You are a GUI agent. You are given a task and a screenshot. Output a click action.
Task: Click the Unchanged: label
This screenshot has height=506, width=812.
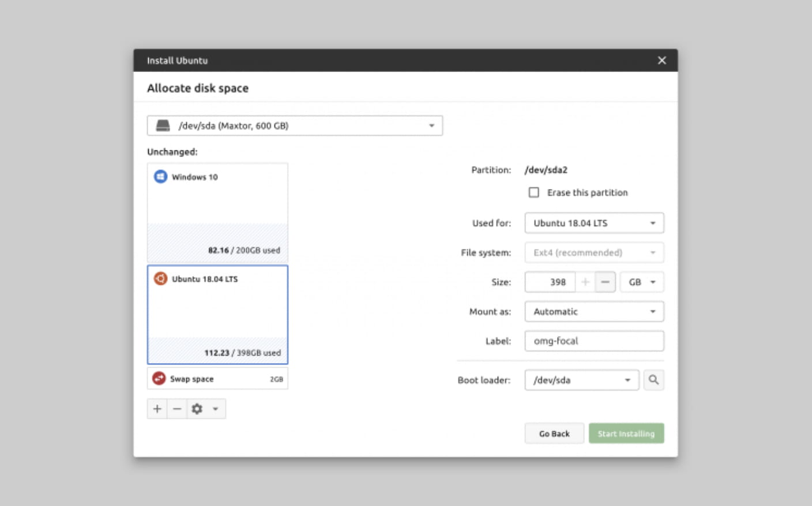pos(172,152)
